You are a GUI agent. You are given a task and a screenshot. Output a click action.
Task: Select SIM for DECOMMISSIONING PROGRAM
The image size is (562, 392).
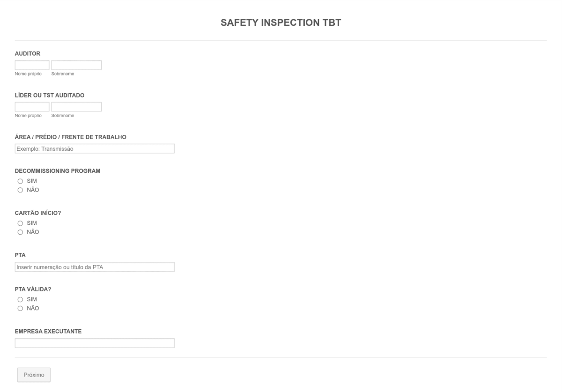[20, 181]
